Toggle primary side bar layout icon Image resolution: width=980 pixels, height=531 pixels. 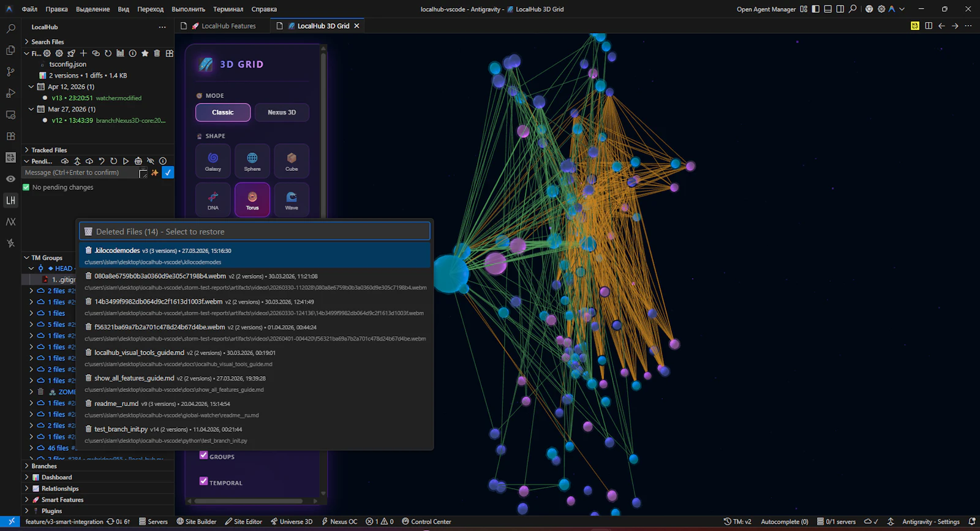point(815,9)
